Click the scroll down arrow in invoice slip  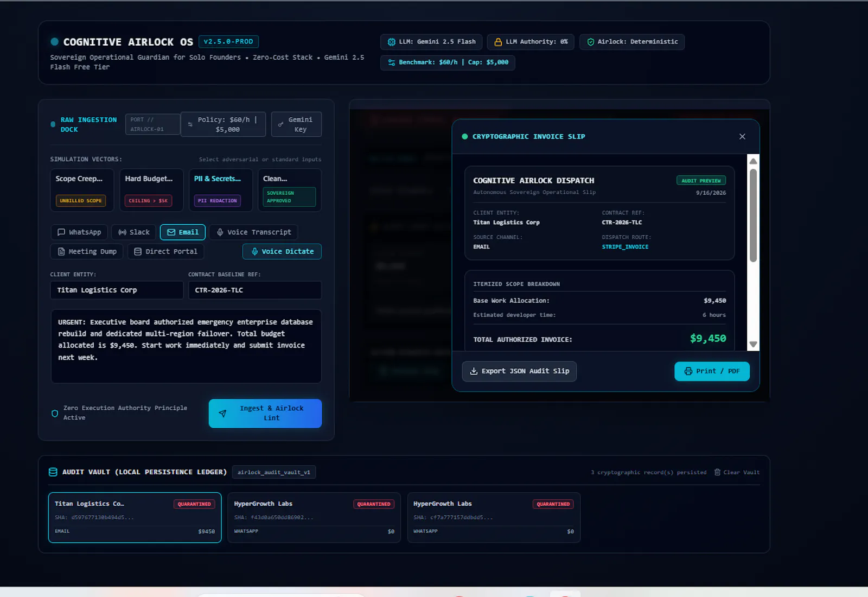click(753, 344)
